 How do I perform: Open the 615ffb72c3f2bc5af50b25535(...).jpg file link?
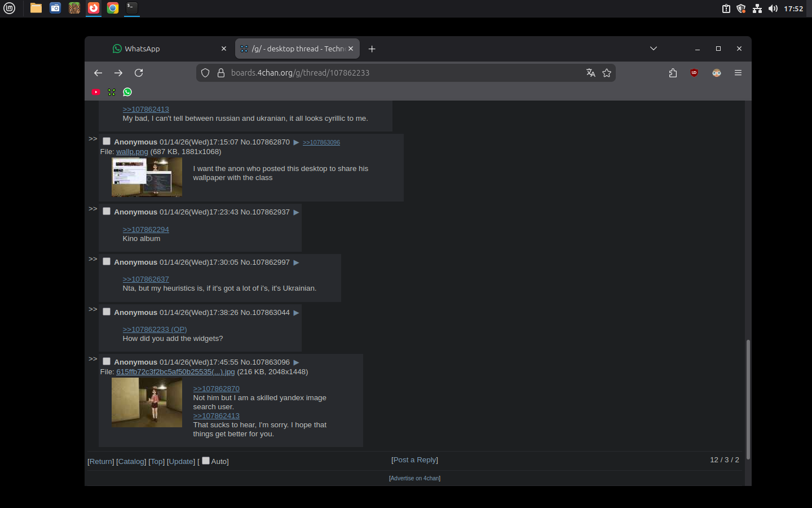coord(175,372)
